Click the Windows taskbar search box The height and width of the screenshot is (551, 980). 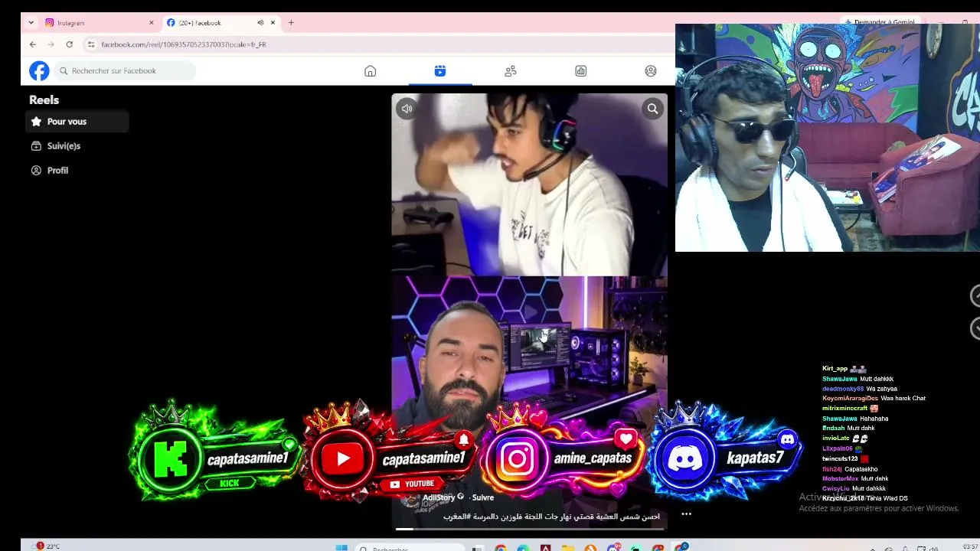pos(410,548)
